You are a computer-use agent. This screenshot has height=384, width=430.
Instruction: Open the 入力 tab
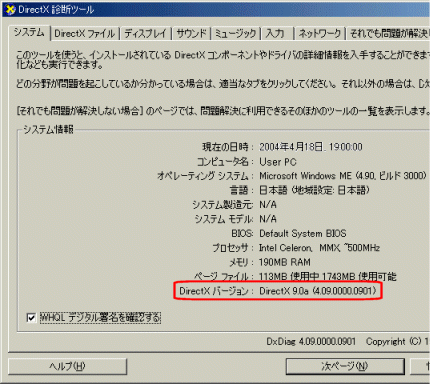tap(275, 33)
